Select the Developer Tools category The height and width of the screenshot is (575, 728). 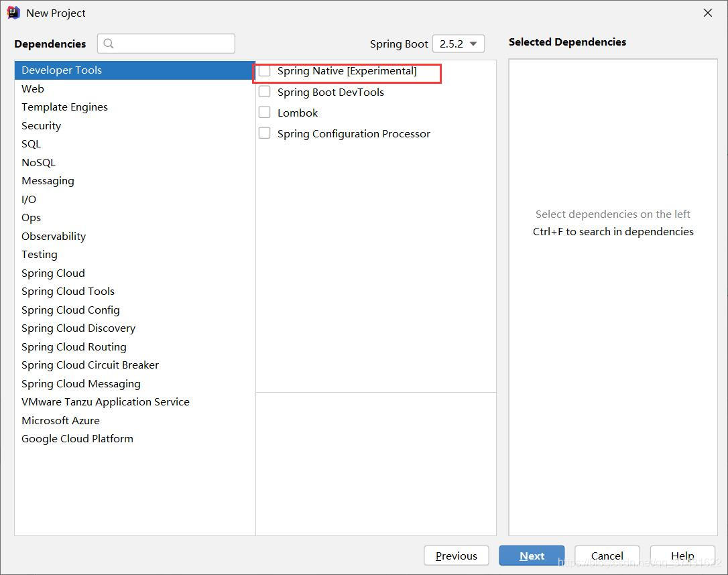(x=135, y=70)
